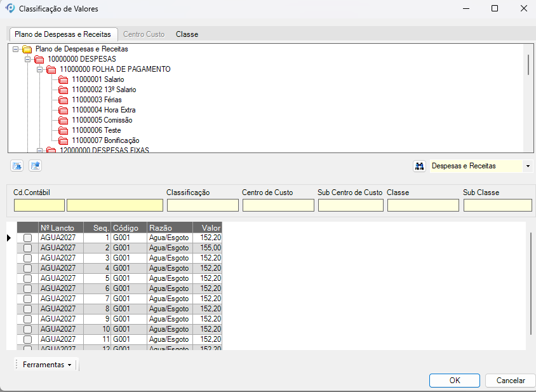Switch to the Classe tab
Screen dimensions: 536x392
pos(187,34)
